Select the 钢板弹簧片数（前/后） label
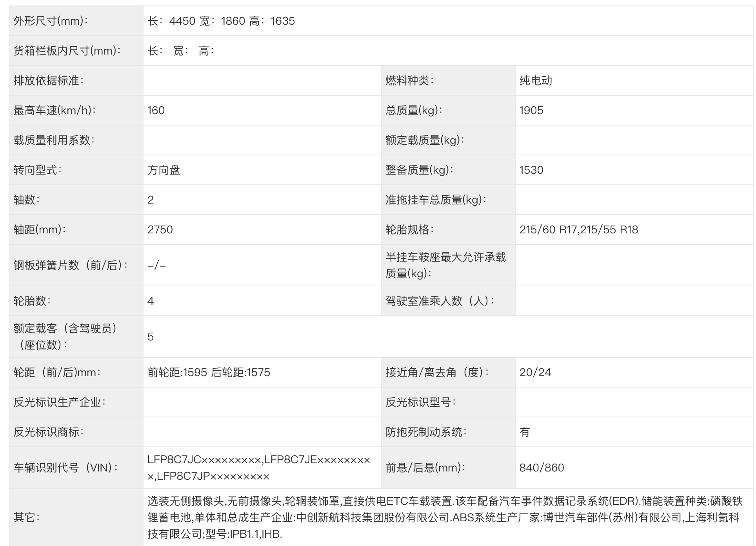This screenshot has width=756, height=546. (71, 266)
